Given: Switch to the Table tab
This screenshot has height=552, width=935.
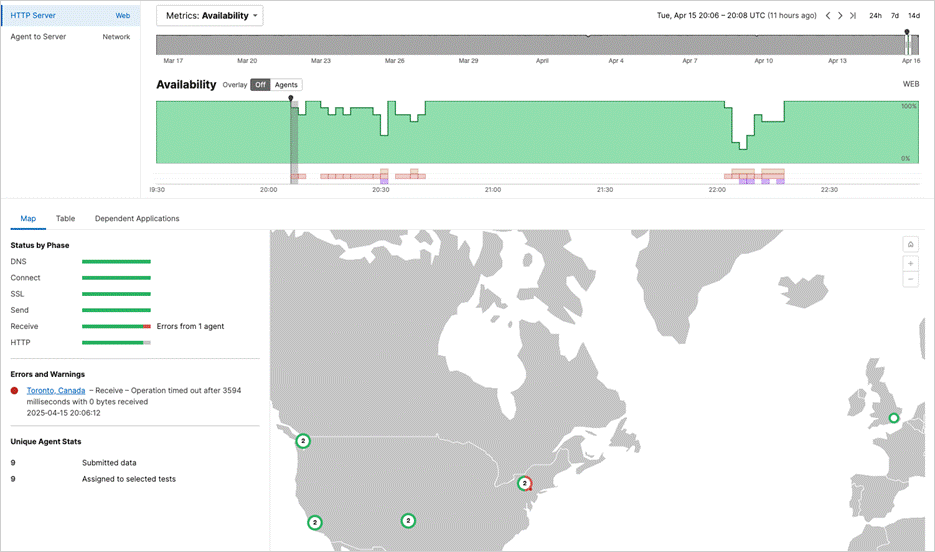Looking at the screenshot, I should pyautogui.click(x=65, y=218).
